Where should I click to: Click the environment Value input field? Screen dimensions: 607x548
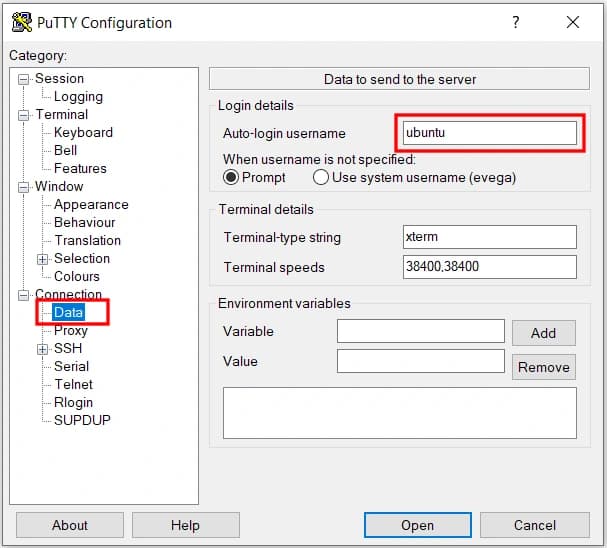pyautogui.click(x=421, y=361)
